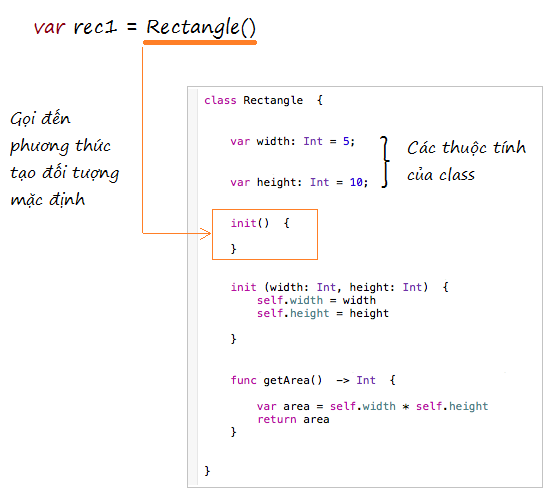Select the 'var width: Int = 5;' line

tap(293, 141)
